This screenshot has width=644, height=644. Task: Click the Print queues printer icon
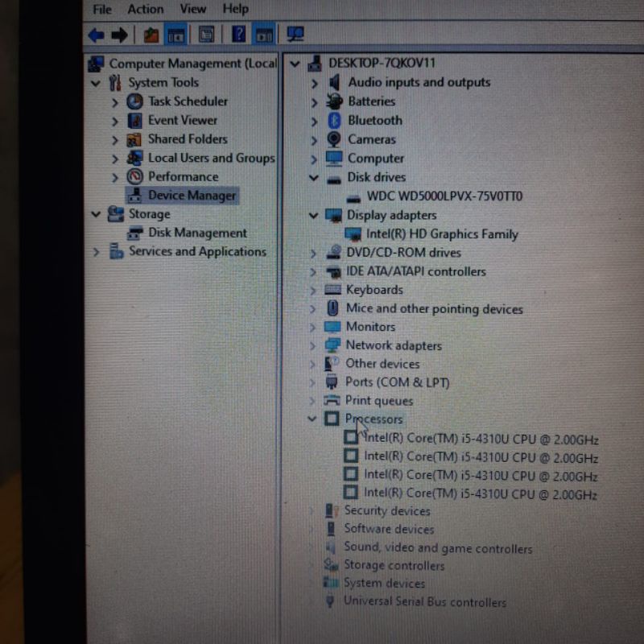click(x=332, y=400)
